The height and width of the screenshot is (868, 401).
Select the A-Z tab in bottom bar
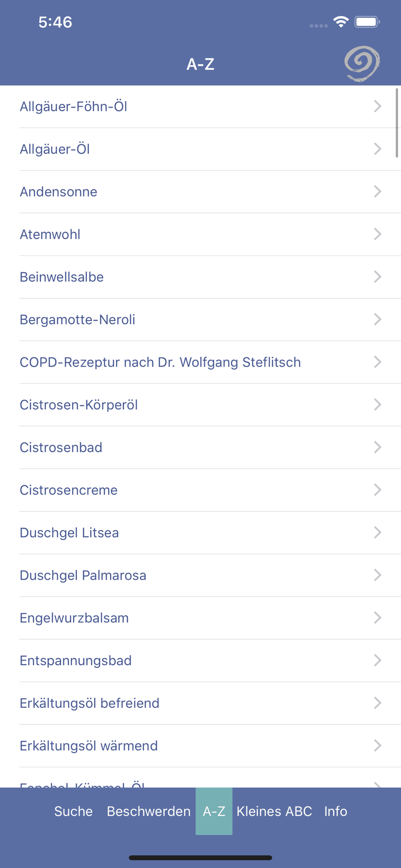214,811
